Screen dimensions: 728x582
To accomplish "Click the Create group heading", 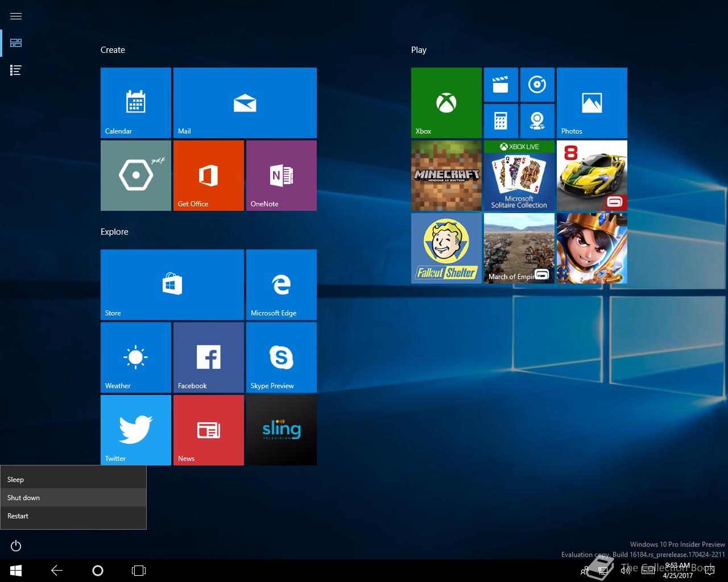I will 113,50.
